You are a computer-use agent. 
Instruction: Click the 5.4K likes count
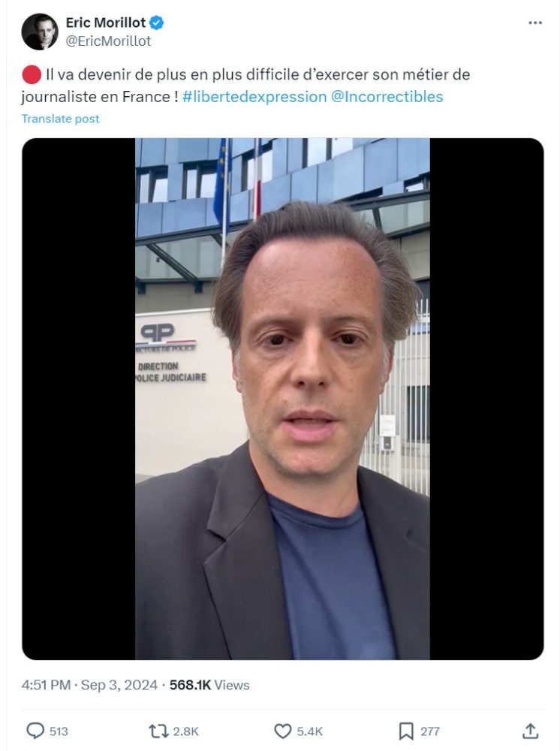click(x=310, y=731)
